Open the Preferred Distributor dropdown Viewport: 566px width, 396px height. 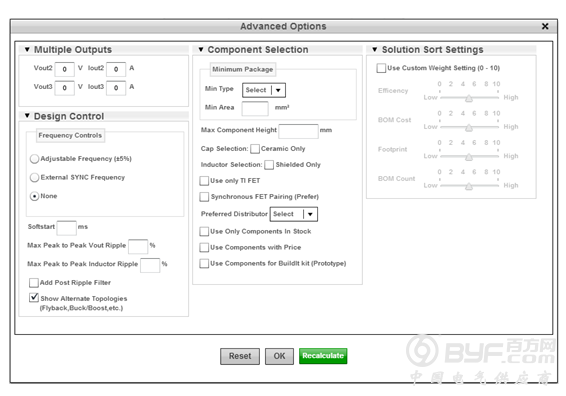[294, 214]
